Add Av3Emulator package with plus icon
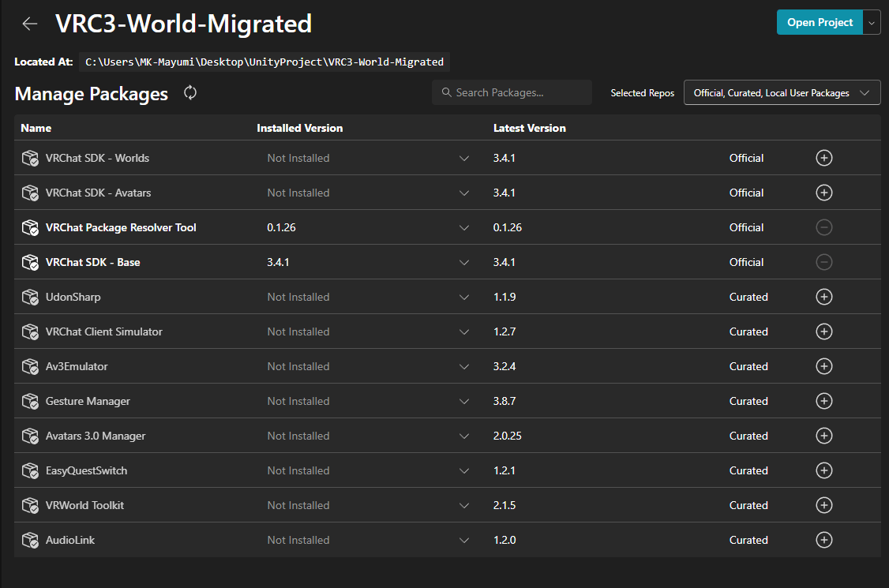889x588 pixels. [823, 366]
